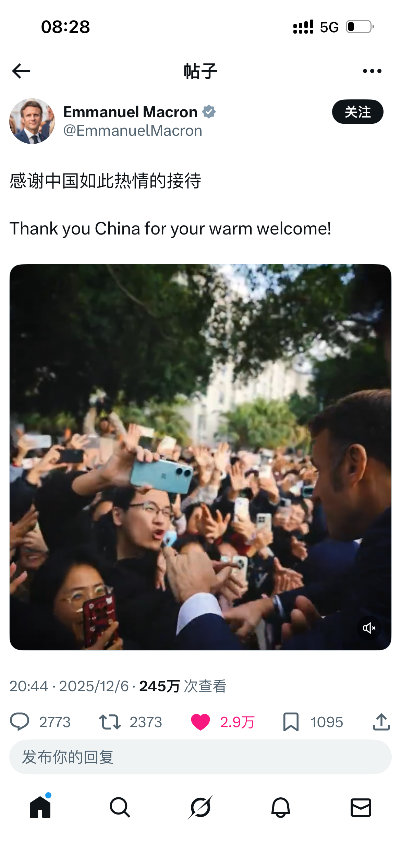Unmute the video with speaker icon
401x868 pixels.
(x=369, y=628)
